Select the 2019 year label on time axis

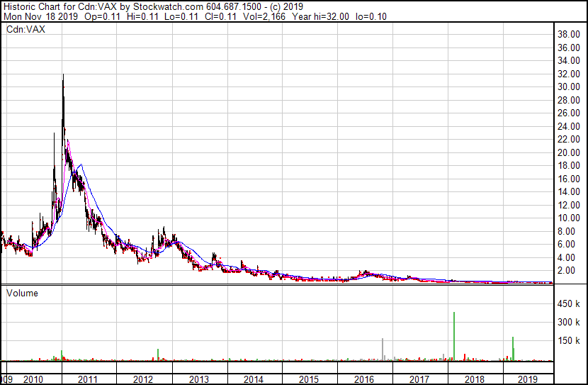[528, 380]
